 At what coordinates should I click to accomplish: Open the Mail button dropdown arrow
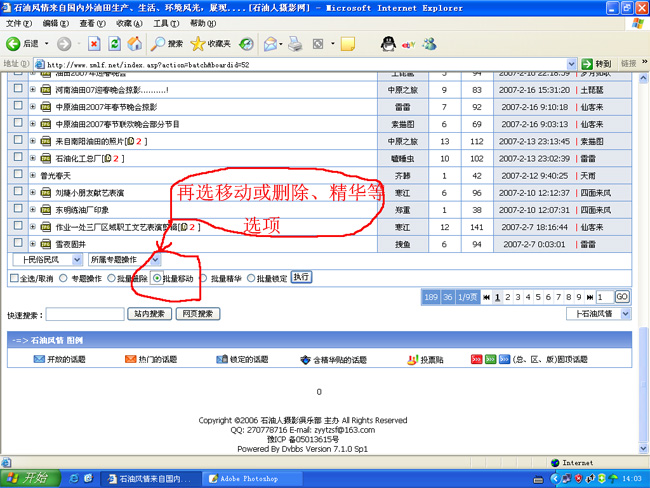[x=281, y=44]
